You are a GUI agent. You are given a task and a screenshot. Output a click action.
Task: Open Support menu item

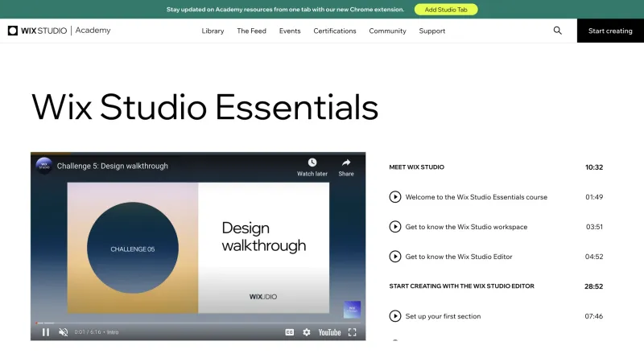point(432,31)
